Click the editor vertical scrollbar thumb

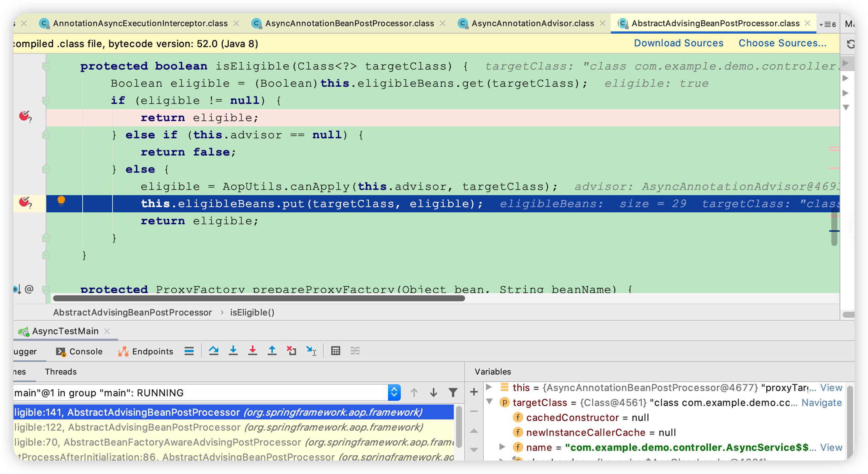(x=834, y=227)
